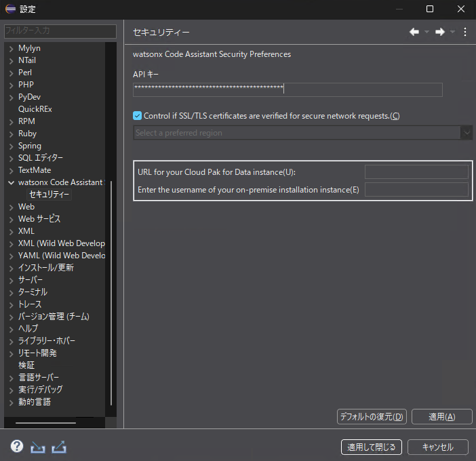Viewport: 476px width, 461px height.
Task: Select the Web preferences category
Action: point(26,207)
